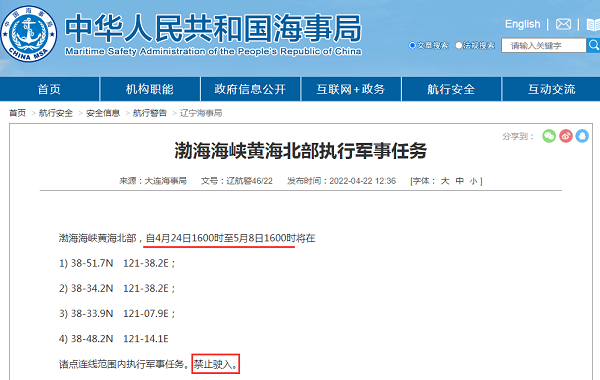Open the 政府信息公开 menu
The image size is (600, 380).
[250, 89]
